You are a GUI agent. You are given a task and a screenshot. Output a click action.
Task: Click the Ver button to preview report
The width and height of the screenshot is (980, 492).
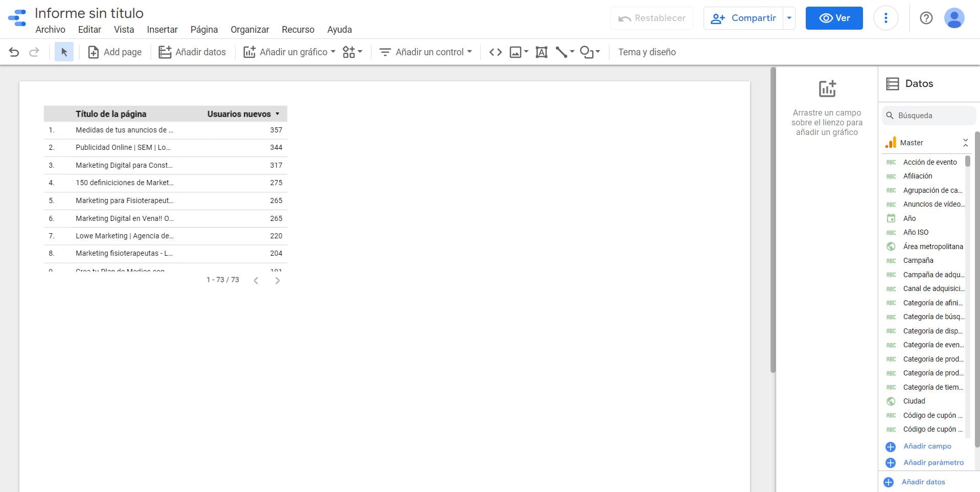pos(833,18)
